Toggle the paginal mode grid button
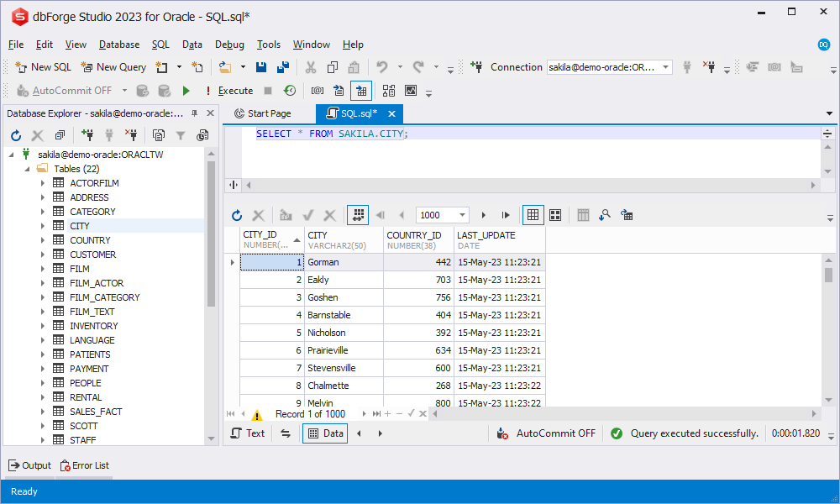840x504 pixels. pyautogui.click(x=358, y=215)
